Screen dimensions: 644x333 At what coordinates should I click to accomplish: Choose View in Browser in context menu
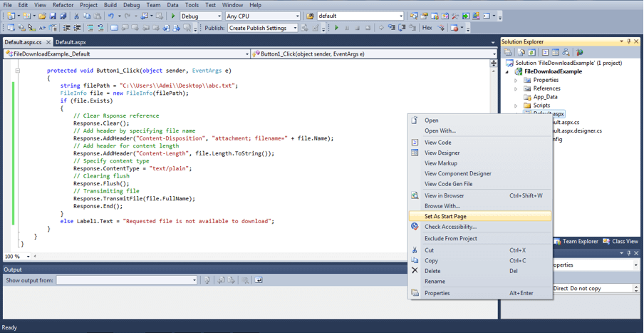[x=480, y=195]
